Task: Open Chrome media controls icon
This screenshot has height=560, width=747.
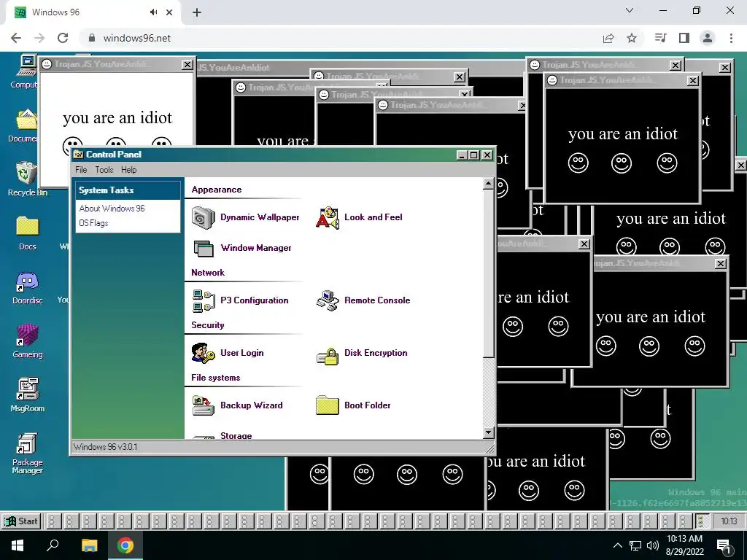Action: tap(660, 38)
